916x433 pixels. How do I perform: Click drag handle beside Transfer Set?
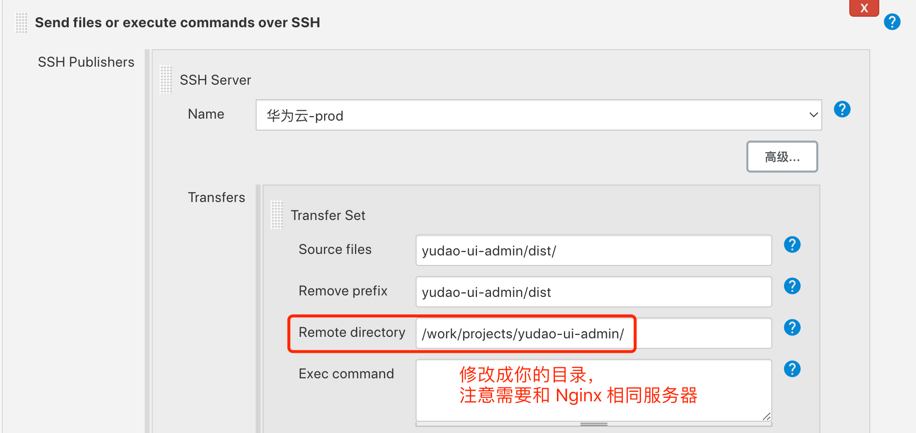tap(277, 215)
